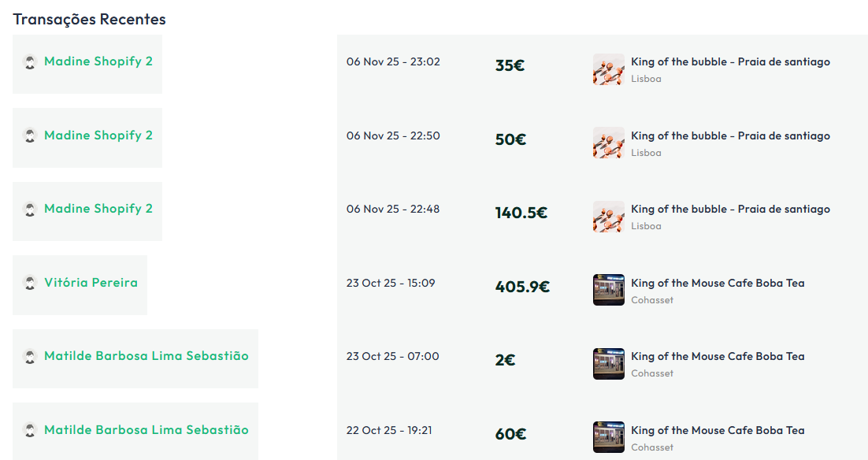Viewport: 868px width, 460px height.
Task: Open Vitória Pereira customer link
Action: point(91,283)
